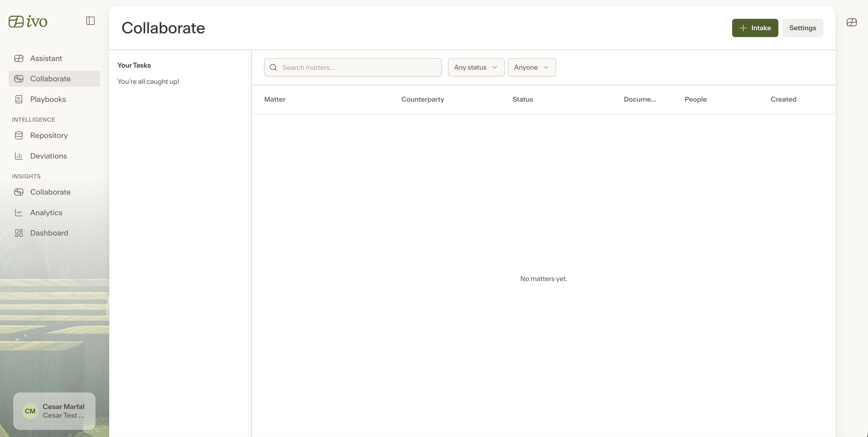Open the Repository database icon
The height and width of the screenshot is (437, 868).
pyautogui.click(x=19, y=135)
